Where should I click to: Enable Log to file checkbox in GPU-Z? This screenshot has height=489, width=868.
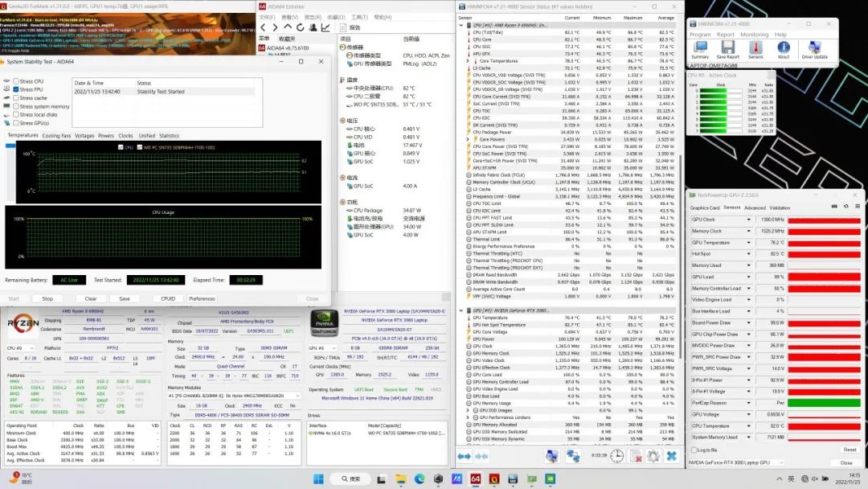(694, 450)
